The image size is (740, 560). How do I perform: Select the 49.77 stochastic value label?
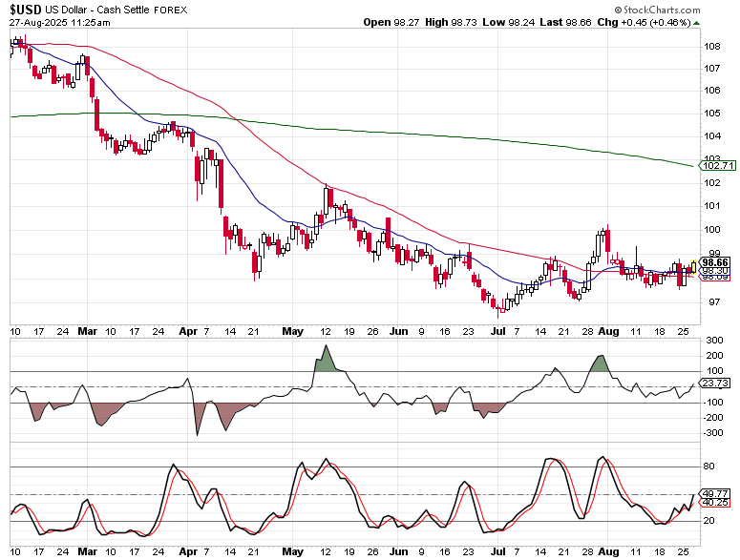[715, 493]
